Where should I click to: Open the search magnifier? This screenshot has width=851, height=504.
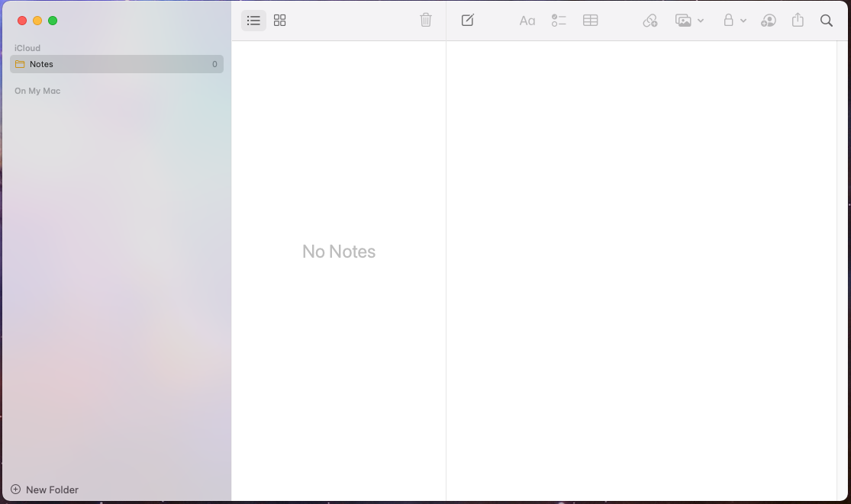point(826,21)
